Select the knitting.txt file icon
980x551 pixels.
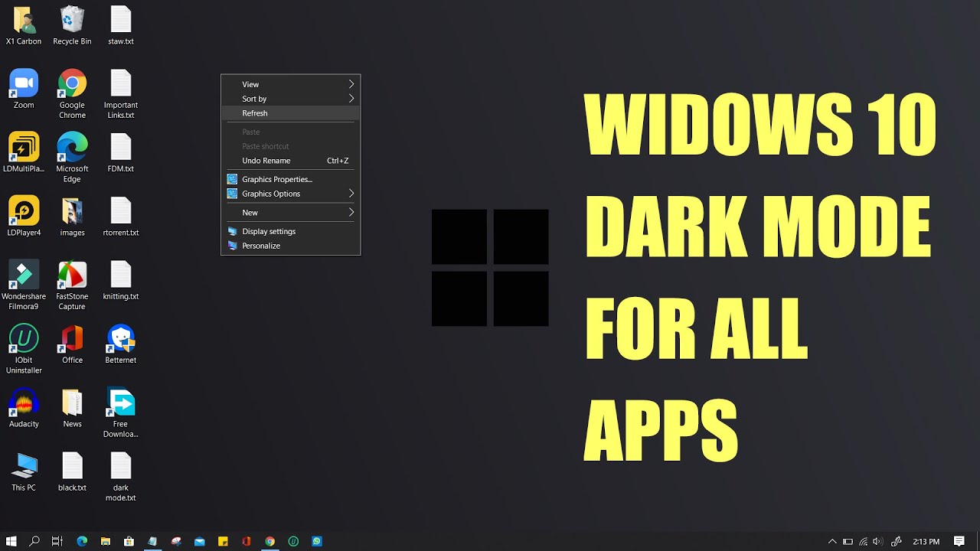(x=121, y=280)
